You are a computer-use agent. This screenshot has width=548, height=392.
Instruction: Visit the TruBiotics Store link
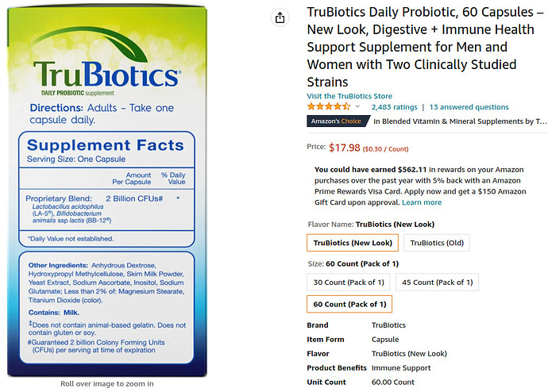(x=349, y=96)
